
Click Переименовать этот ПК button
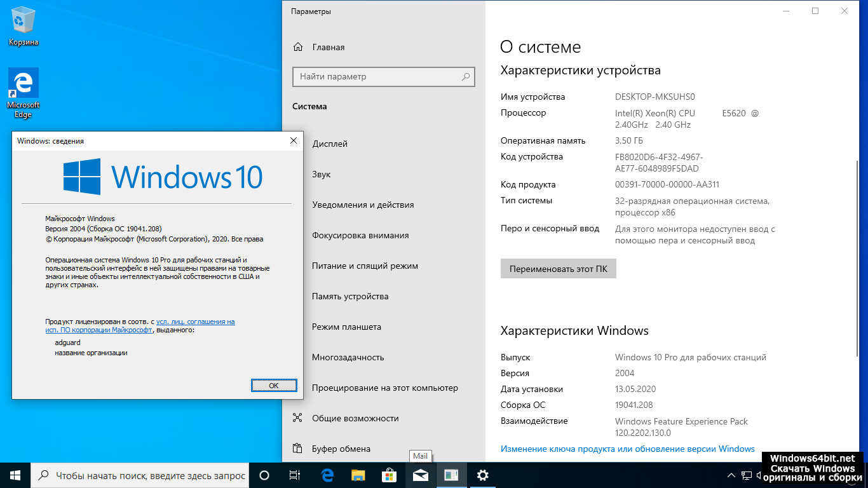coord(558,269)
